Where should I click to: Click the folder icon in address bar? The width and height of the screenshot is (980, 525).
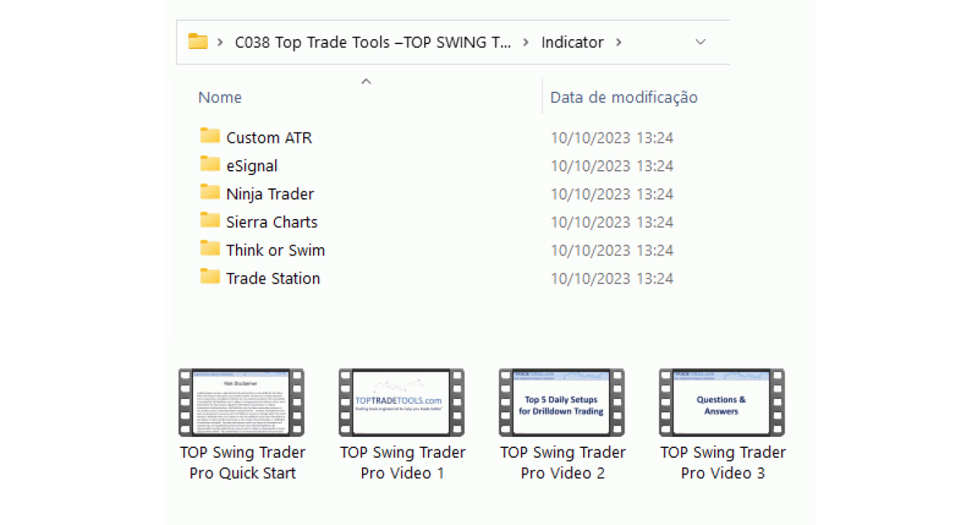click(x=198, y=42)
